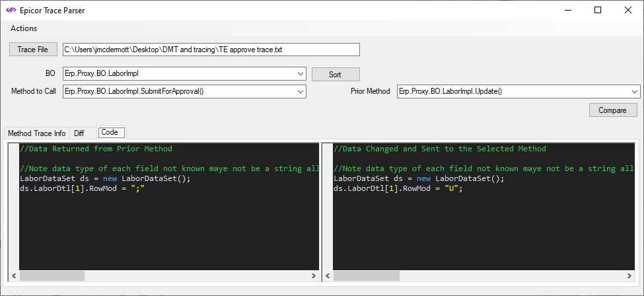Click right scroll arrow of right code pane
Image resolution: width=644 pixels, height=296 pixels.
click(x=628, y=276)
